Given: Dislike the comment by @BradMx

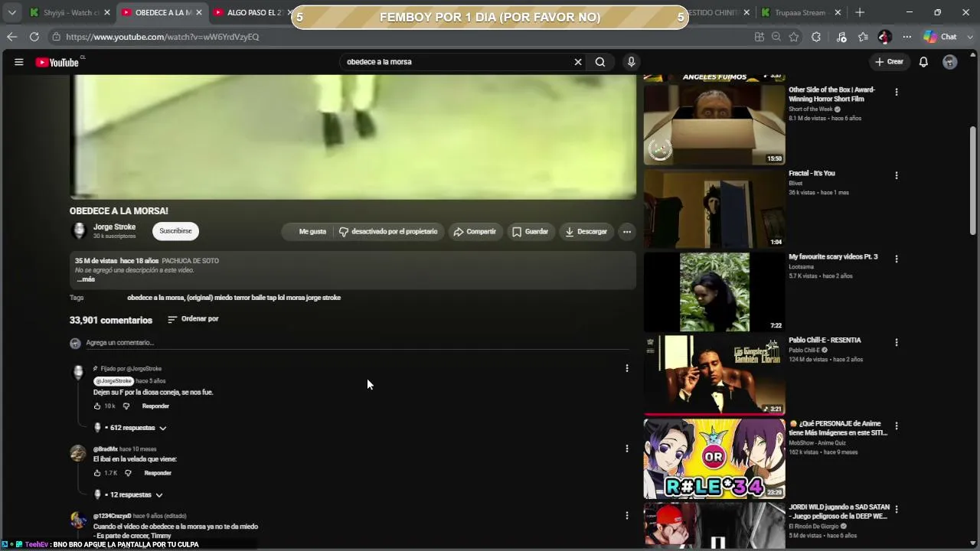Looking at the screenshot, I should [128, 473].
